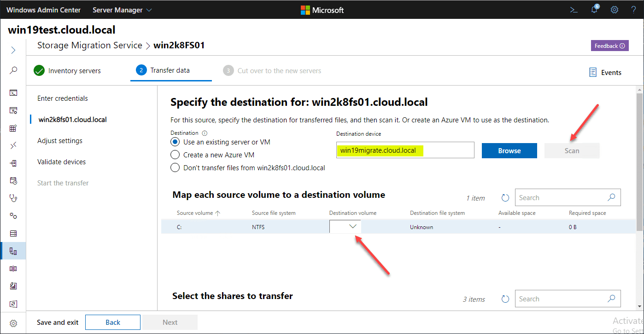The width and height of the screenshot is (644, 334).
Task: Click the search magnifier icon in left sidebar
Action: pyautogui.click(x=13, y=70)
